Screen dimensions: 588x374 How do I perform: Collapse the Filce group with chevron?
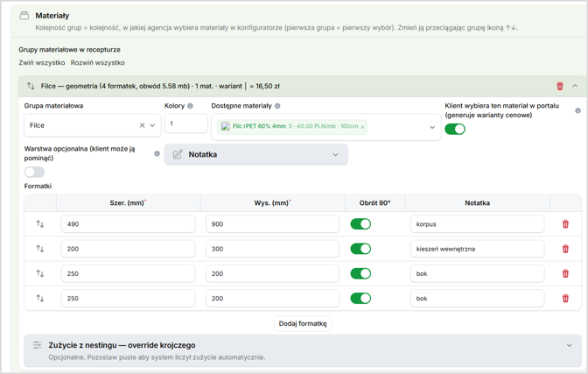tap(575, 86)
